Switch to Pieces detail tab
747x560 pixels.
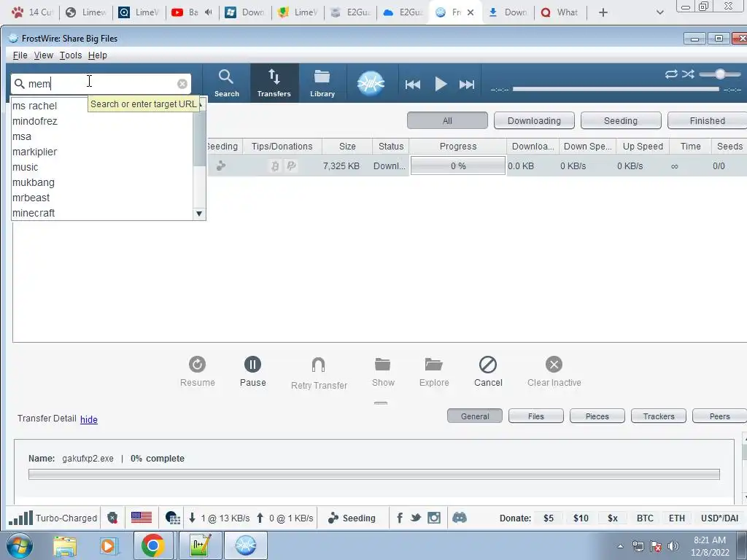tap(597, 416)
